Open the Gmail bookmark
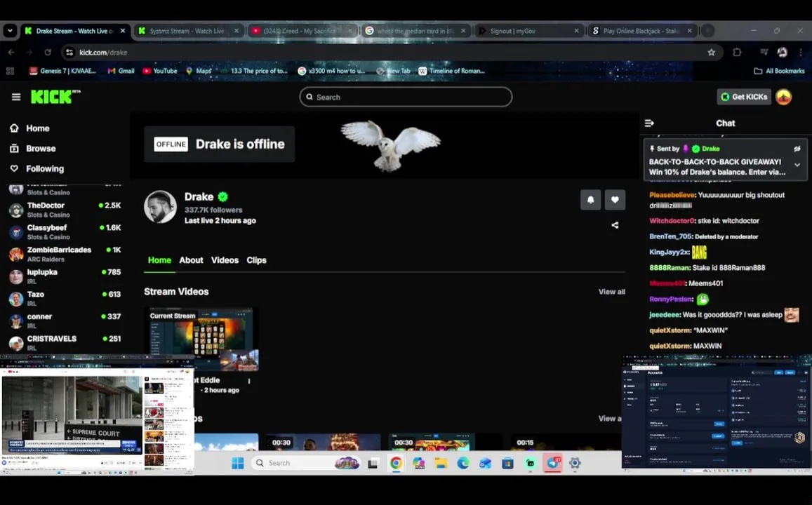The image size is (812, 505). point(121,71)
